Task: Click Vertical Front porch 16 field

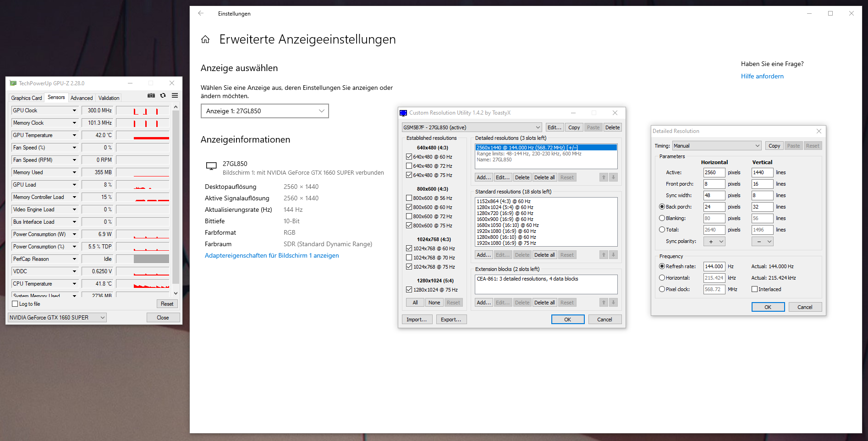Action: [762, 184]
